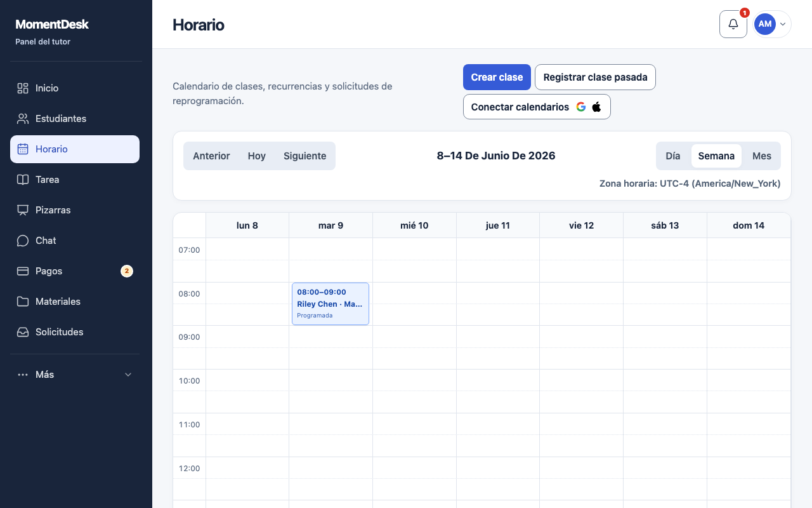The image size is (812, 508).
Task: Open the account menu chevron
Action: pos(783,24)
